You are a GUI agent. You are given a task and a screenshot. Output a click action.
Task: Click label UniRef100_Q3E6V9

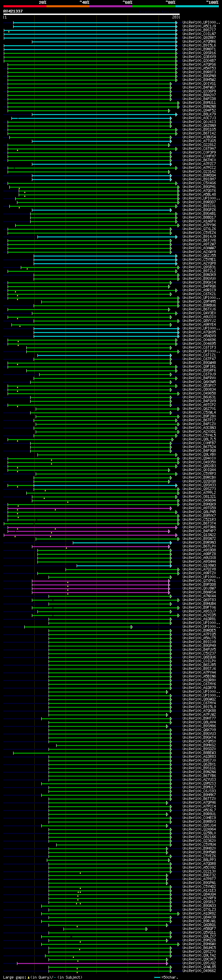click(x=199, y=57)
